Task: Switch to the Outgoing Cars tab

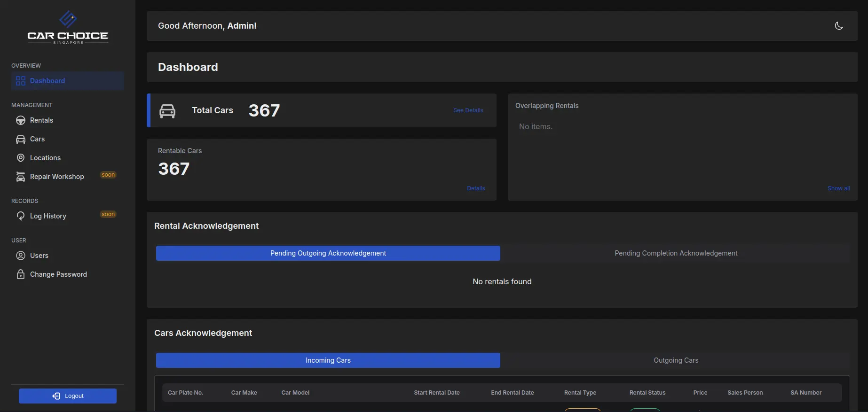Action: point(676,360)
